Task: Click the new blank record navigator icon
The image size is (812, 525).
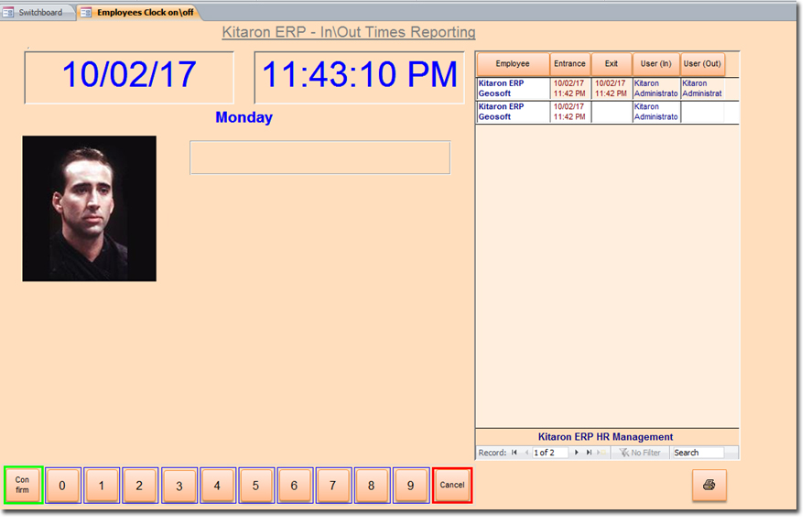Action: [601, 453]
